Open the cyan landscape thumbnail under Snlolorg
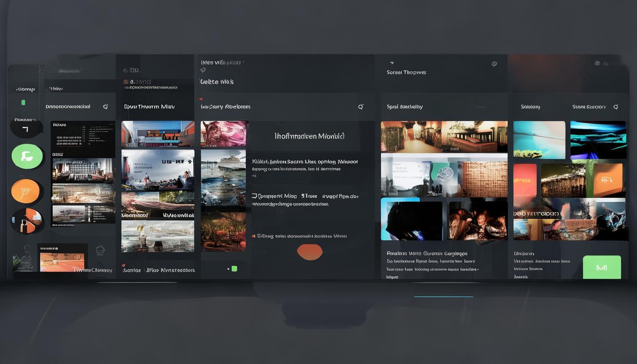 (x=539, y=140)
